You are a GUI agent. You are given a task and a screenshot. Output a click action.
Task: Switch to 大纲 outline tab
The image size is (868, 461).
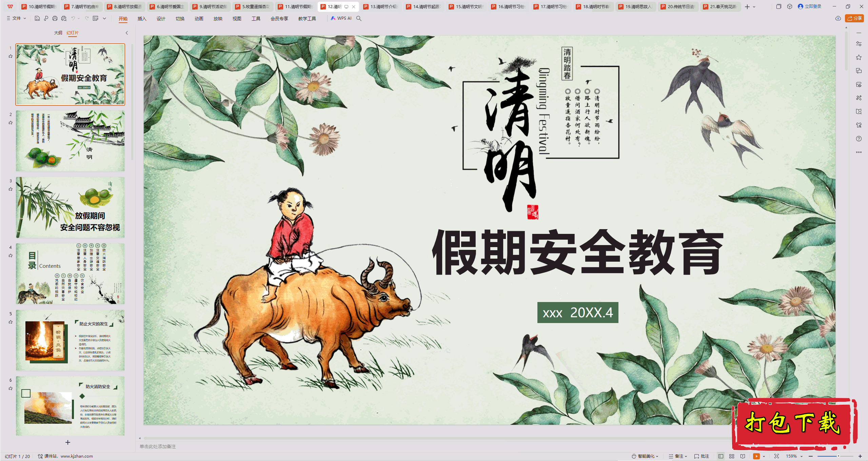[58, 33]
